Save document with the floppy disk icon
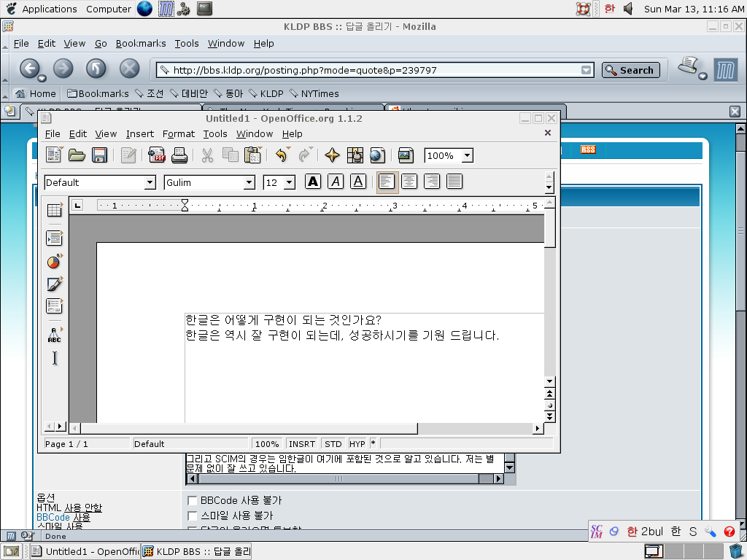Screen dimensions: 747x560 pos(99,155)
